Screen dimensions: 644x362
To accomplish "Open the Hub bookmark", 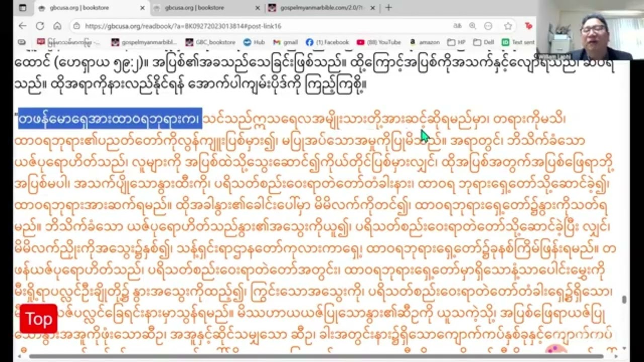I will [254, 42].
